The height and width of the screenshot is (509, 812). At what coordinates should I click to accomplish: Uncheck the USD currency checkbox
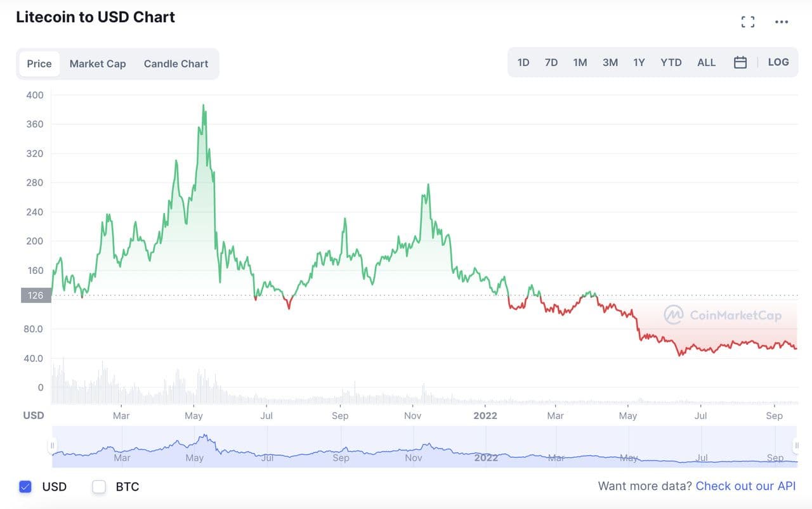25,487
